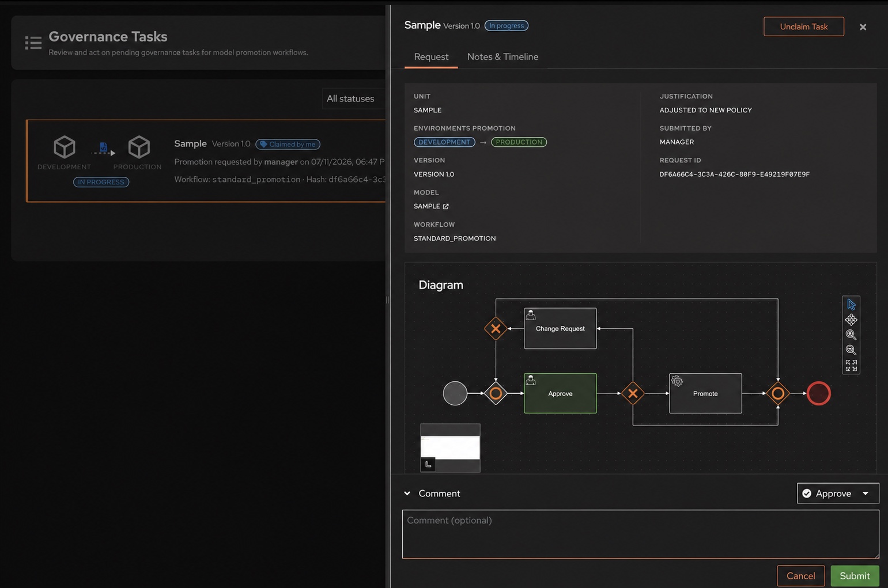The height and width of the screenshot is (588, 888).
Task: Click the Governance Tasks heading
Action: point(108,36)
